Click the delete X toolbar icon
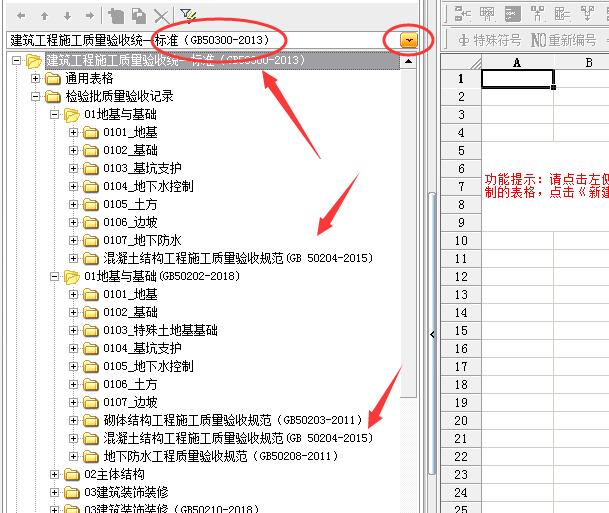The image size is (609, 513). pyautogui.click(x=161, y=16)
